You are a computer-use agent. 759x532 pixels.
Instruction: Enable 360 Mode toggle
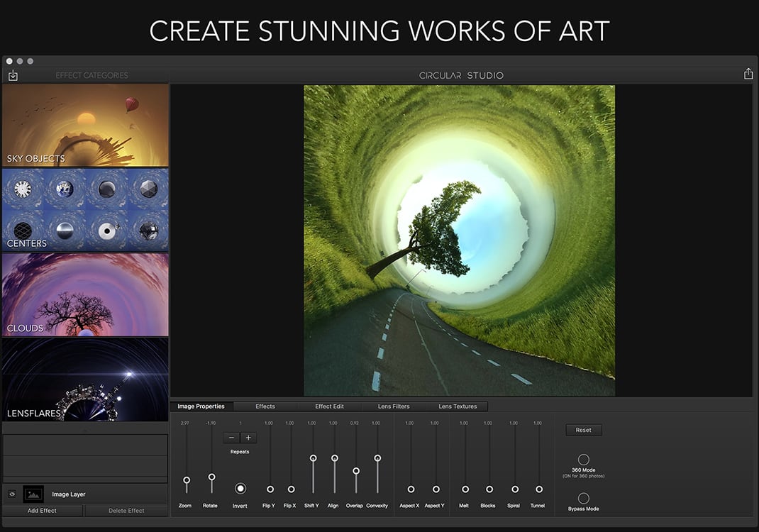click(583, 460)
